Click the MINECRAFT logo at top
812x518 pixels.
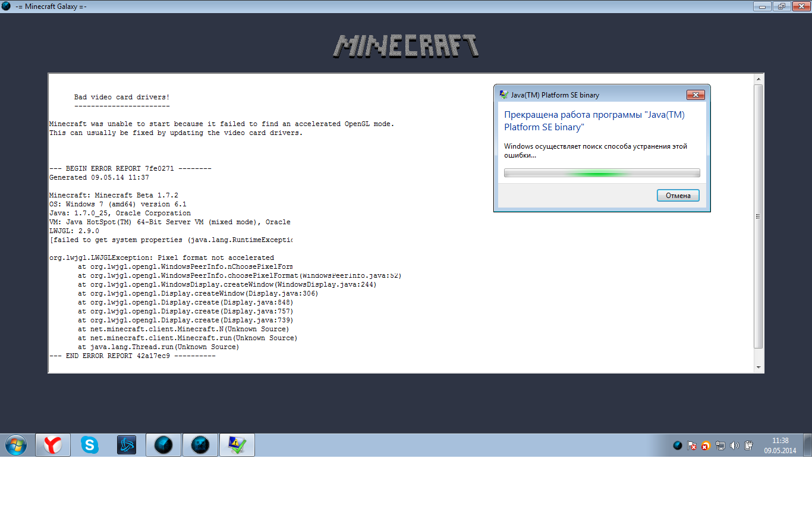tap(406, 46)
